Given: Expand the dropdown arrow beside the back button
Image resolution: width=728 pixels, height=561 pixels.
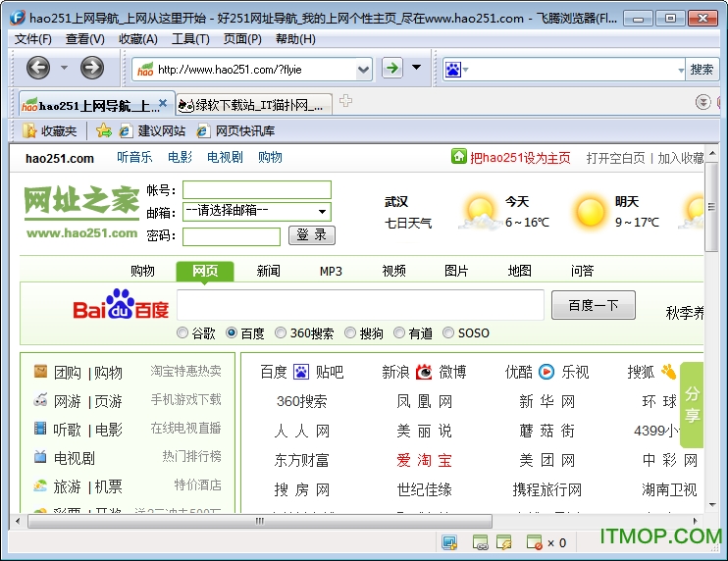Looking at the screenshot, I should 64,68.
